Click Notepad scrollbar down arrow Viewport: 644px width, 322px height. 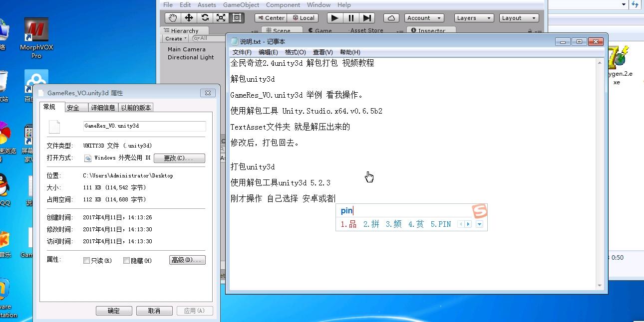pos(600,286)
